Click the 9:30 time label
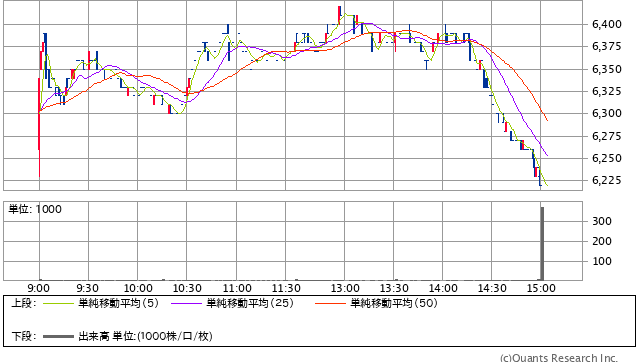The height and width of the screenshot is (362, 638). (x=87, y=288)
